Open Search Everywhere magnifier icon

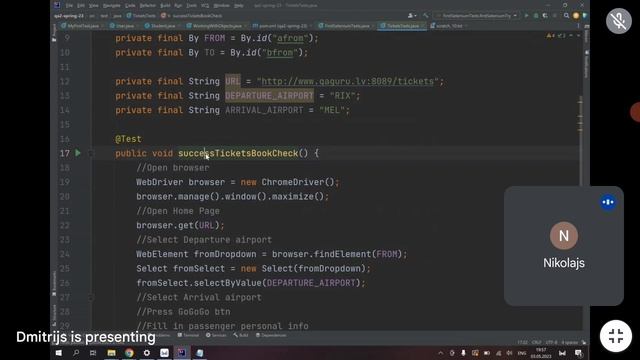point(567,16)
